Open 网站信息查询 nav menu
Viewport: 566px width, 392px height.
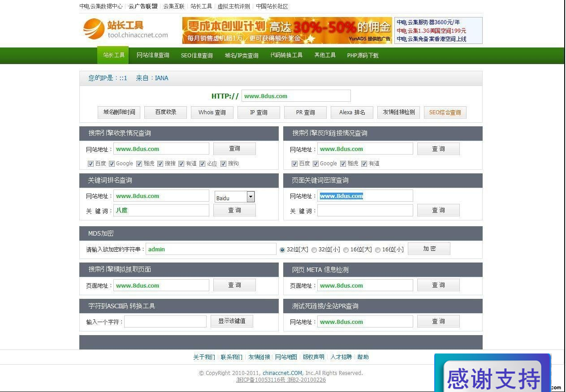(153, 56)
